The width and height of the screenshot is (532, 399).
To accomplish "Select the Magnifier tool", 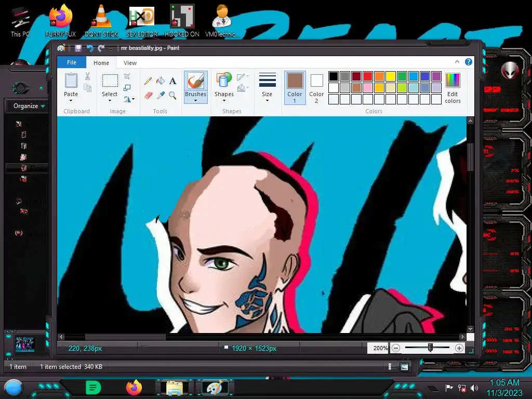I will pyautogui.click(x=172, y=96).
